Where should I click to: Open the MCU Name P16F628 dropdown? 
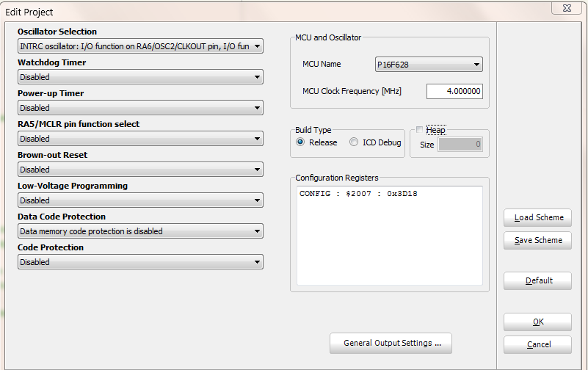429,65
